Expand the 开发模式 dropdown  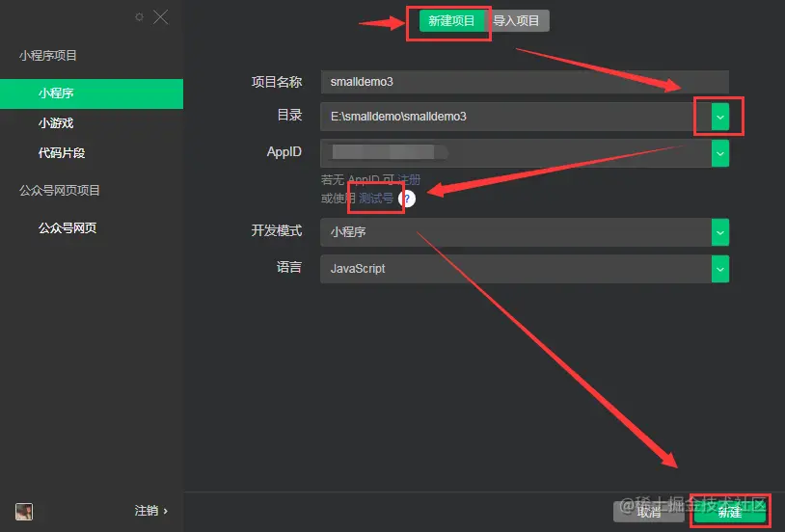click(x=720, y=232)
